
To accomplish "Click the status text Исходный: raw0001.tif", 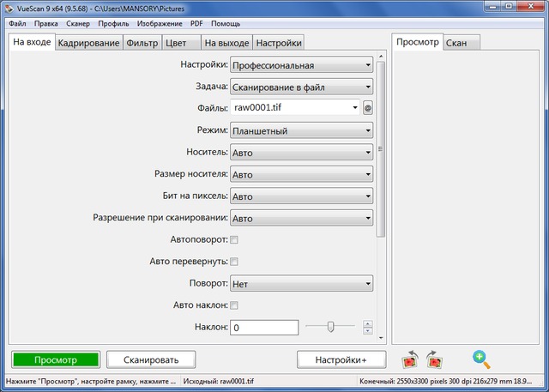I will click(x=219, y=381).
